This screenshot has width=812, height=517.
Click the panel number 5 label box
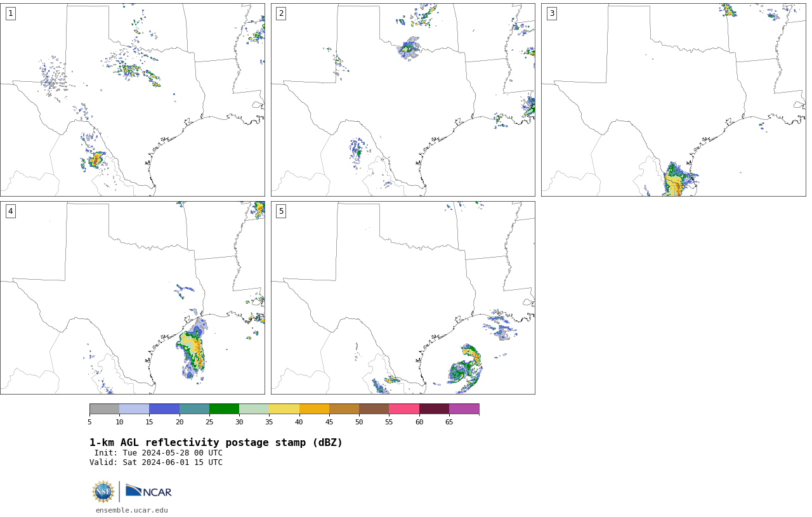[x=281, y=211]
